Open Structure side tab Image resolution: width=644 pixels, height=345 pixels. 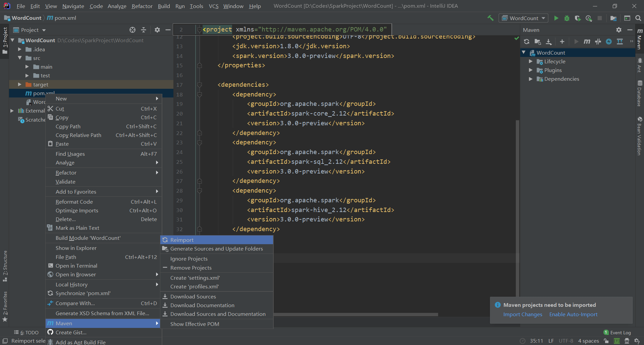pos(5,266)
